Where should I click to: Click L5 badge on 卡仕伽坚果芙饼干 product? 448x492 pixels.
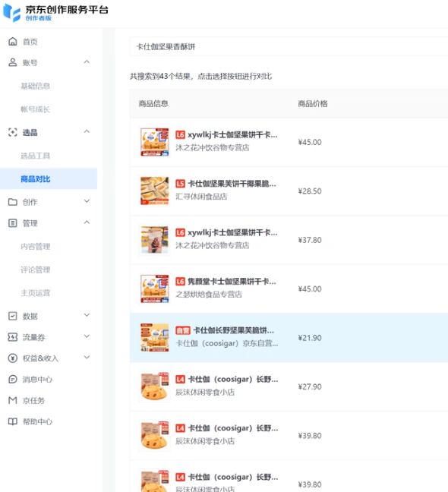(180, 184)
